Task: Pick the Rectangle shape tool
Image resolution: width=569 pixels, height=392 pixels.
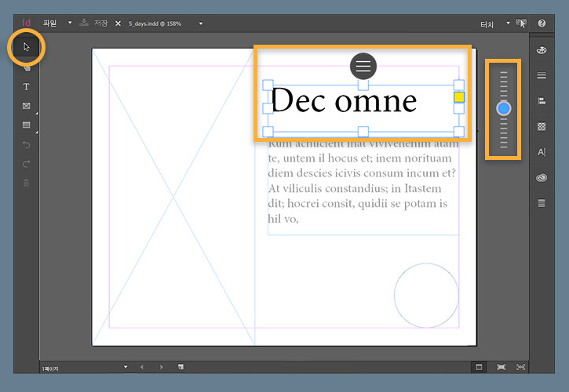Action: (x=26, y=125)
